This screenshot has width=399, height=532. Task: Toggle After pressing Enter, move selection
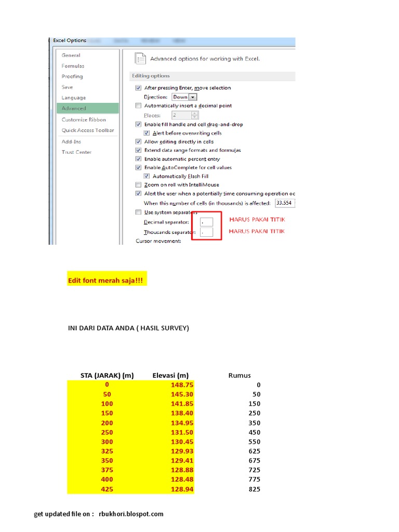pyautogui.click(x=138, y=88)
